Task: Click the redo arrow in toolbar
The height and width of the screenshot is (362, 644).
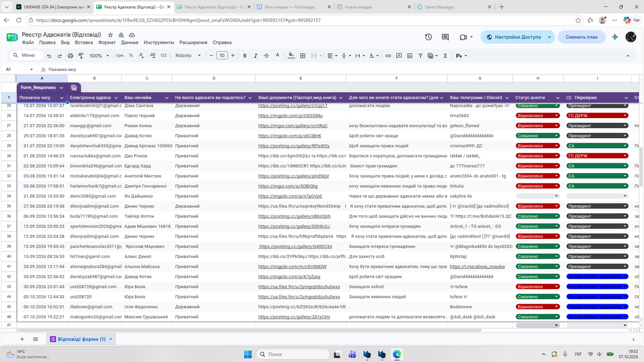Action: (60, 56)
